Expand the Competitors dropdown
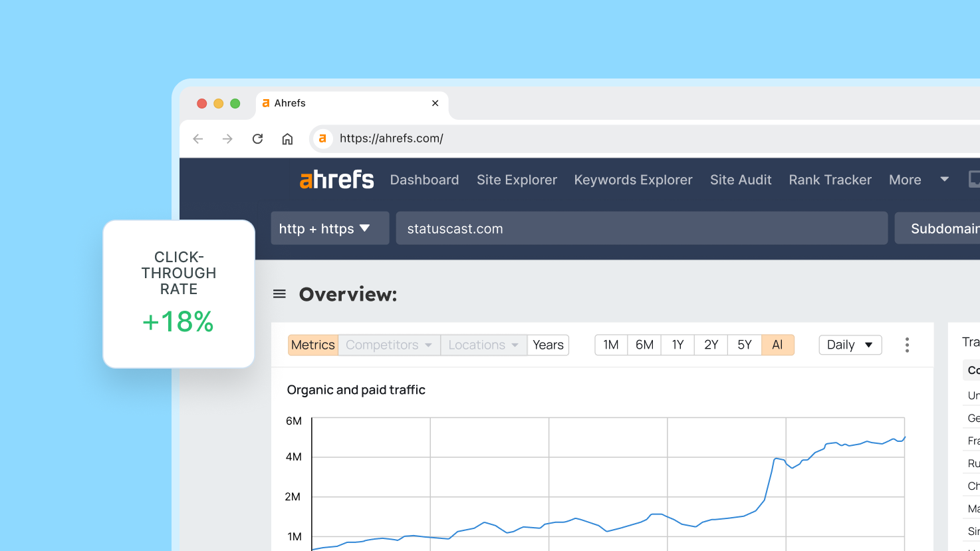The width and height of the screenshot is (980, 551). pyautogui.click(x=389, y=345)
